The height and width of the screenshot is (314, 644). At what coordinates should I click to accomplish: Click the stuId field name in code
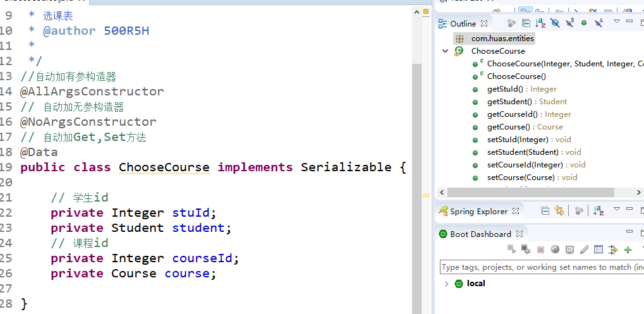click(x=191, y=213)
